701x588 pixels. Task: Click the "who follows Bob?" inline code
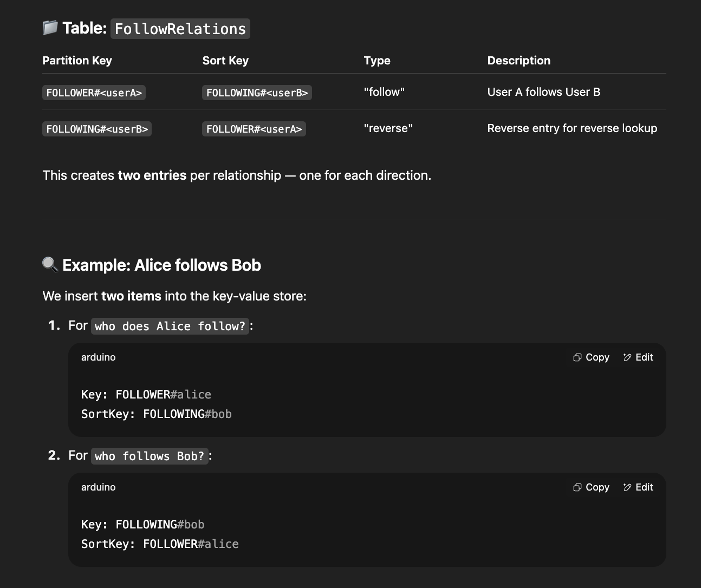click(149, 456)
